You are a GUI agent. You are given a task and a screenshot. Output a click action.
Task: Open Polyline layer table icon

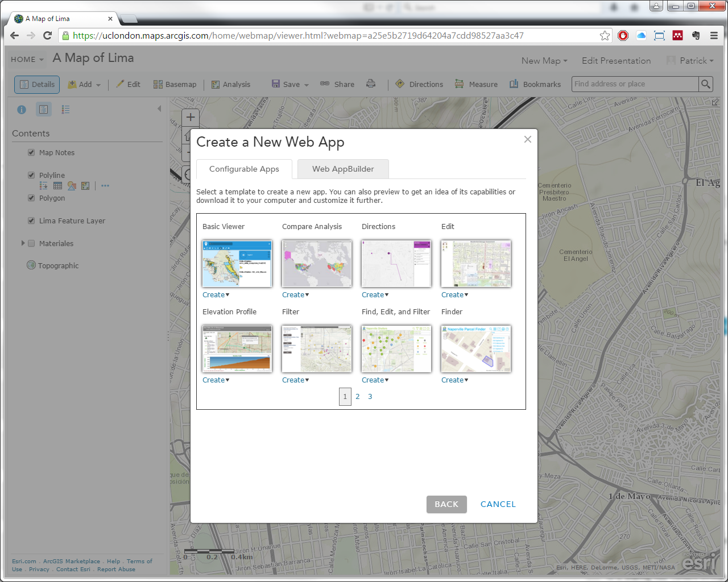[57, 186]
